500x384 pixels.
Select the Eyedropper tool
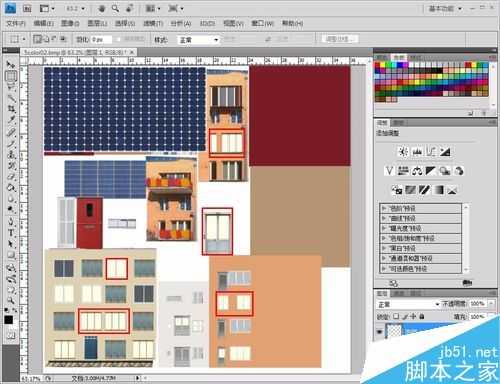11,120
